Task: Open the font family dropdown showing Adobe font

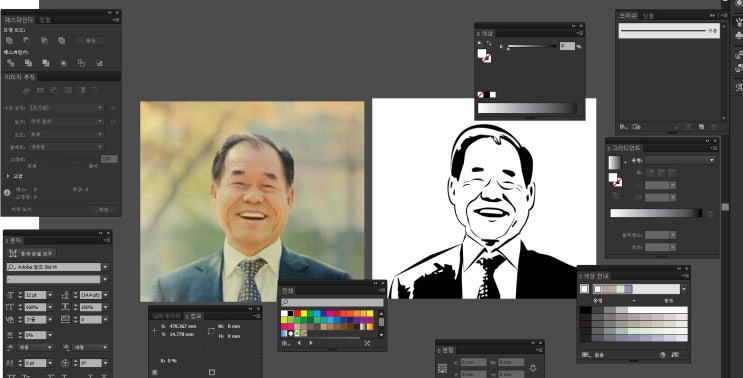Action: click(x=57, y=267)
